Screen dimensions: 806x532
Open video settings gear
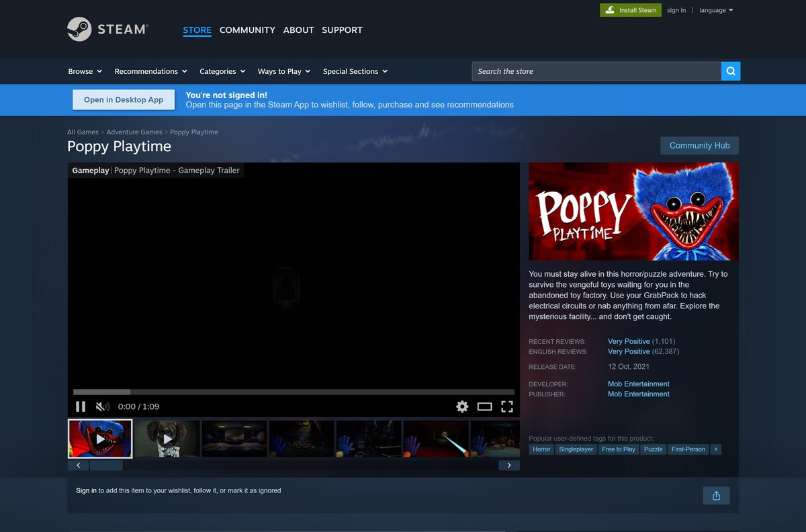[462, 406]
